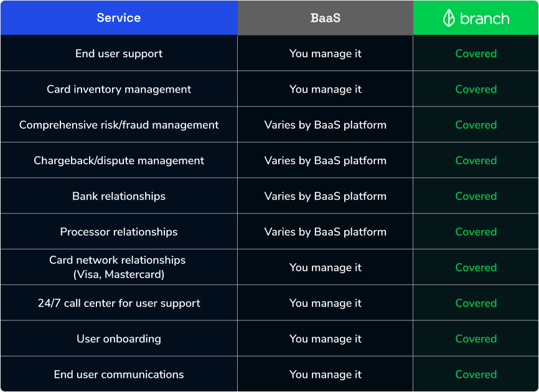Select the Card network relationships (Visa, Mastercard) cell
Screen dimensions: 539x392
(118, 267)
